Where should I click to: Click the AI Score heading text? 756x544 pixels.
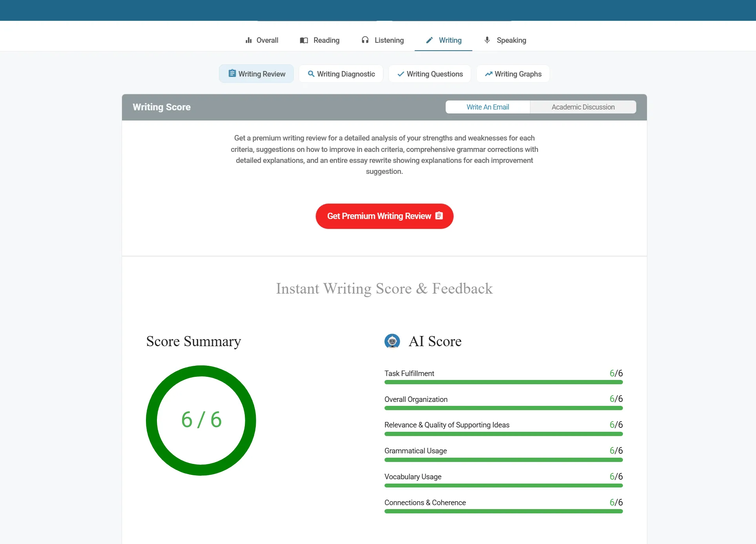435,341
